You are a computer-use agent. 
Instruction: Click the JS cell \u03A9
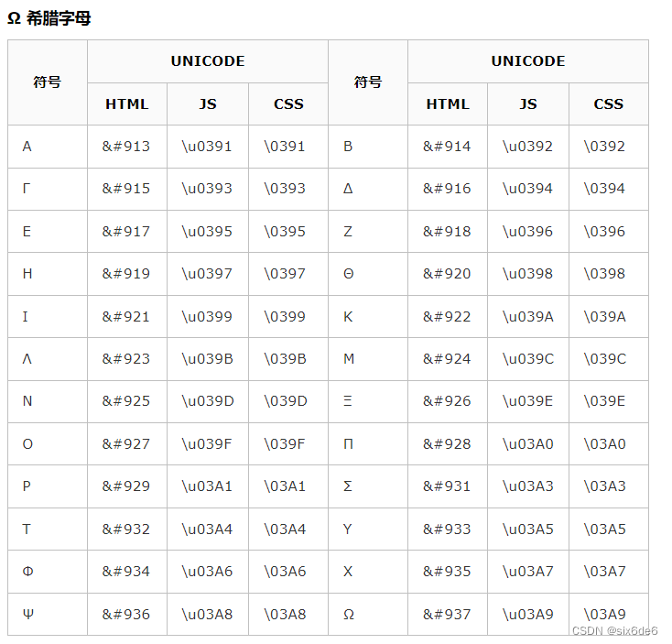click(x=528, y=615)
